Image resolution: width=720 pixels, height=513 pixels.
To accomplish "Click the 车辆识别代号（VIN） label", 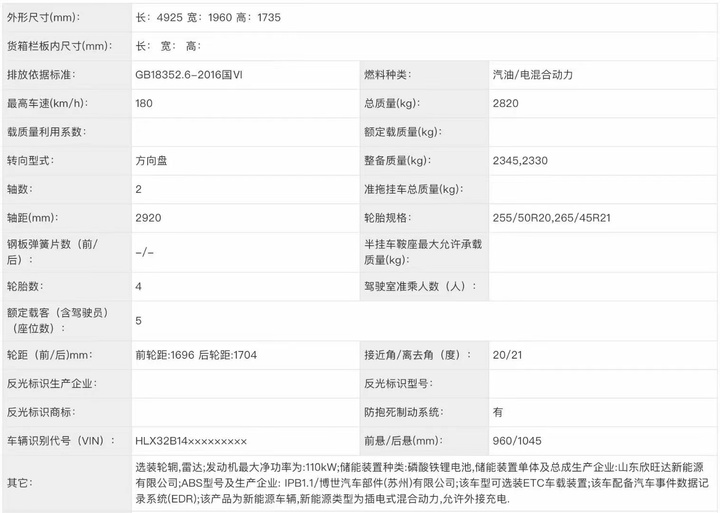I will click(x=61, y=441).
